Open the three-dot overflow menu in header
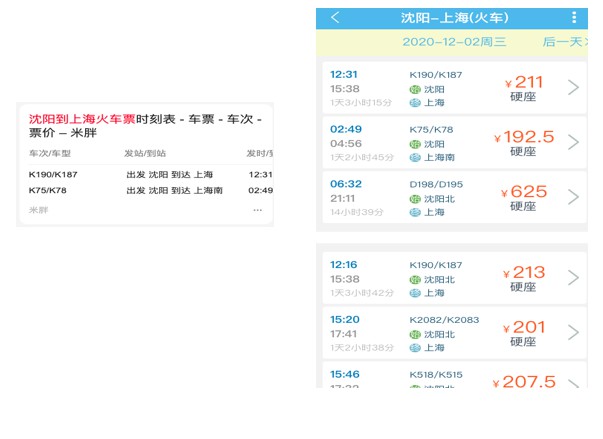 pos(573,18)
